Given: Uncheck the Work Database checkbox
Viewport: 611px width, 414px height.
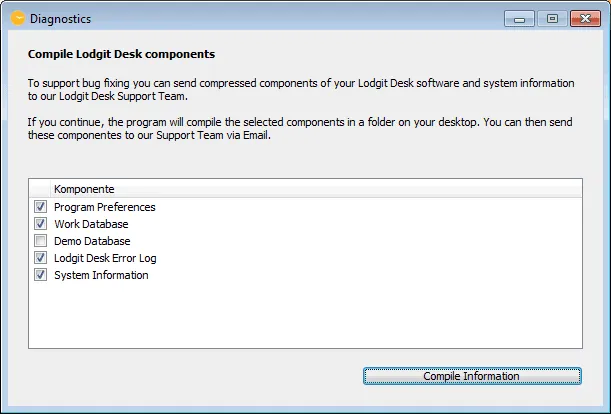Looking at the screenshot, I should tap(40, 224).
